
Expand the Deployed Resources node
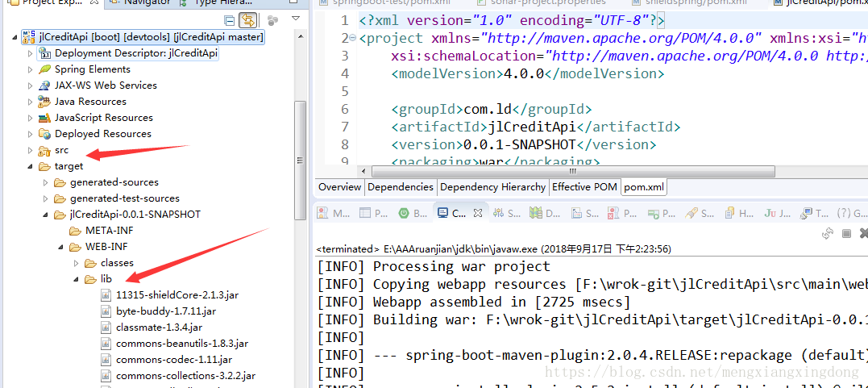(x=31, y=134)
